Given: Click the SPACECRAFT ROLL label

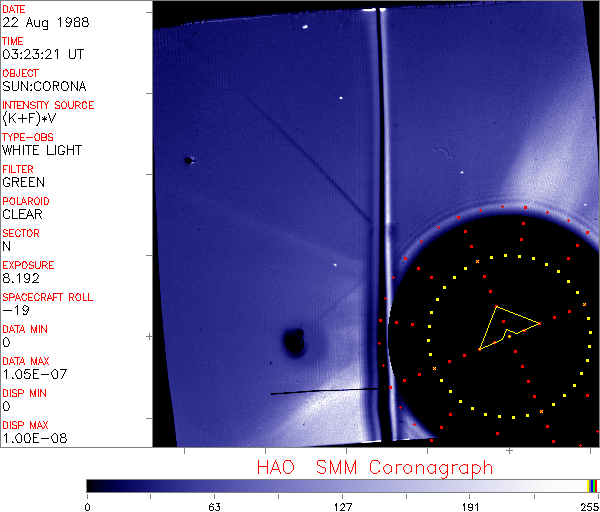Looking at the screenshot, I should click(48, 297).
